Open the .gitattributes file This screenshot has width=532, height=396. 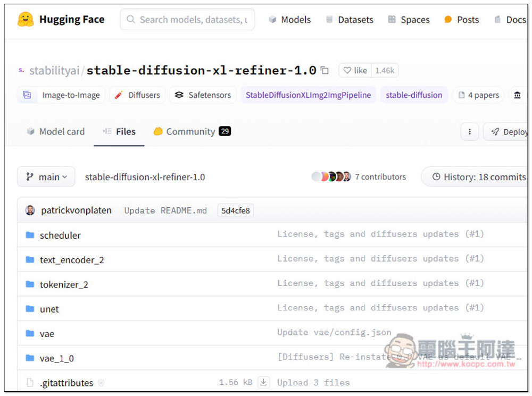(x=66, y=383)
